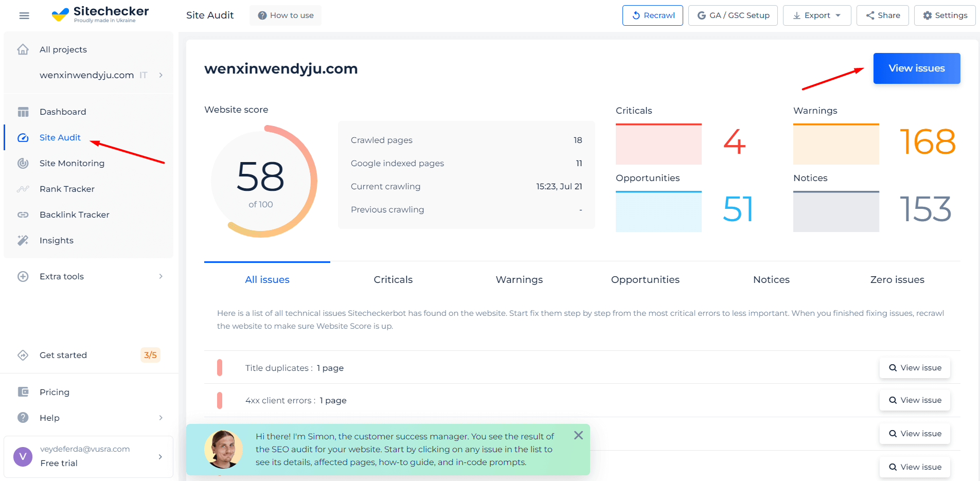Click the All projects home icon
980x481 pixels.
pos(23,49)
